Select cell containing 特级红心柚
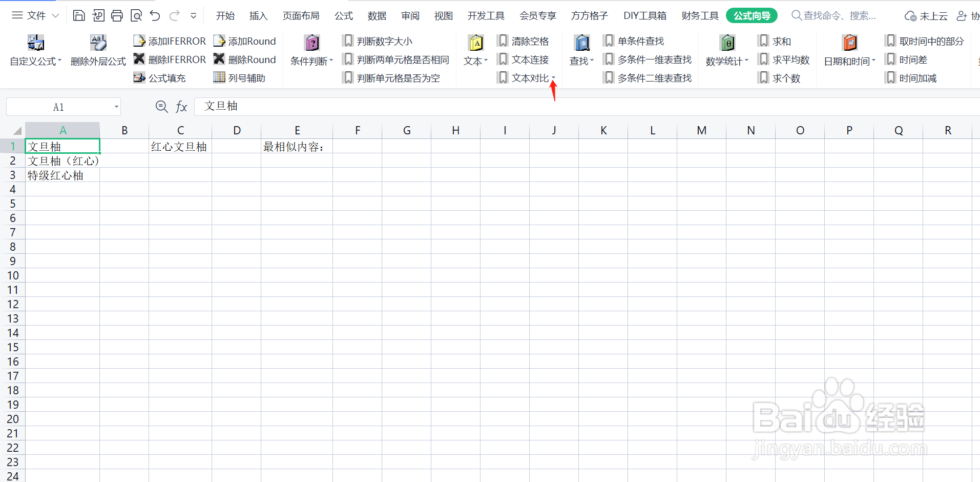 [x=62, y=175]
